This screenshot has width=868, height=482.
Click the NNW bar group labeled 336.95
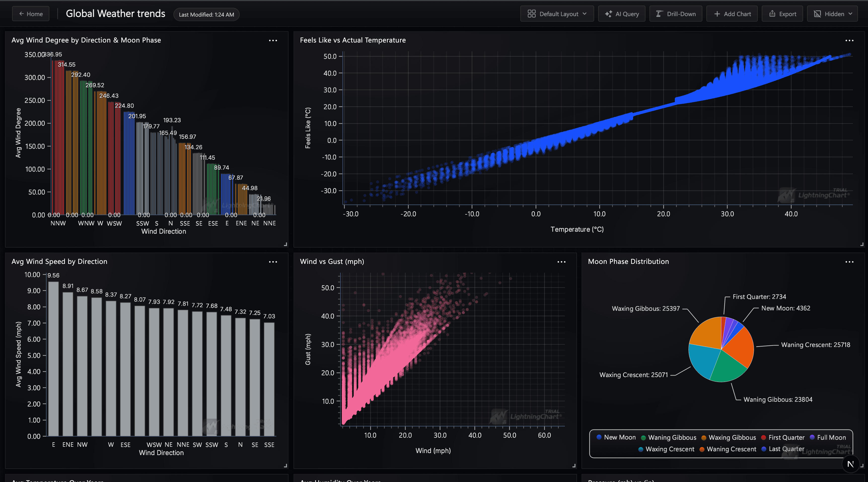tap(58, 137)
